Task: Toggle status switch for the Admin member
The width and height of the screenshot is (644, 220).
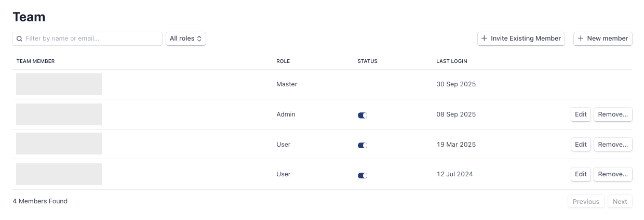Action: point(363,115)
